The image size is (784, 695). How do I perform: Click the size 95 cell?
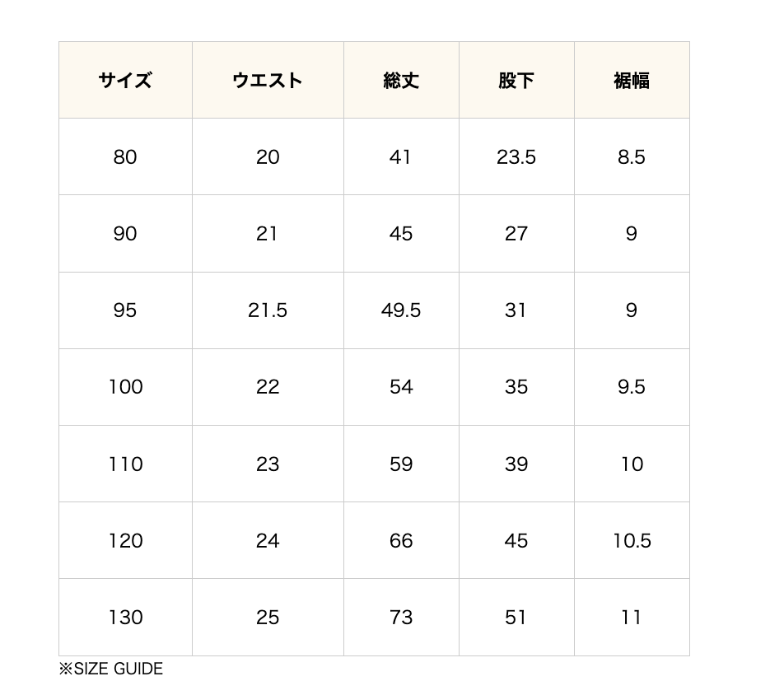click(x=125, y=310)
